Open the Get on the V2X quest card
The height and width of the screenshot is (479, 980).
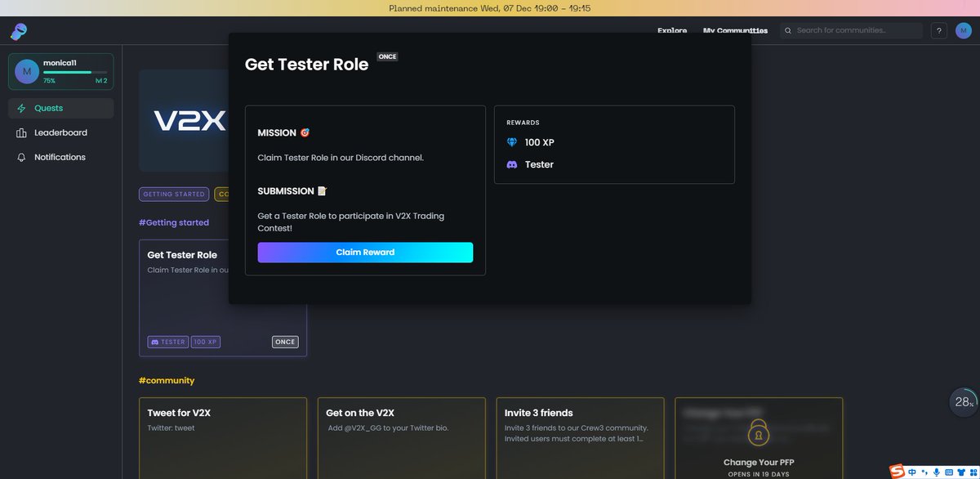[x=402, y=438]
